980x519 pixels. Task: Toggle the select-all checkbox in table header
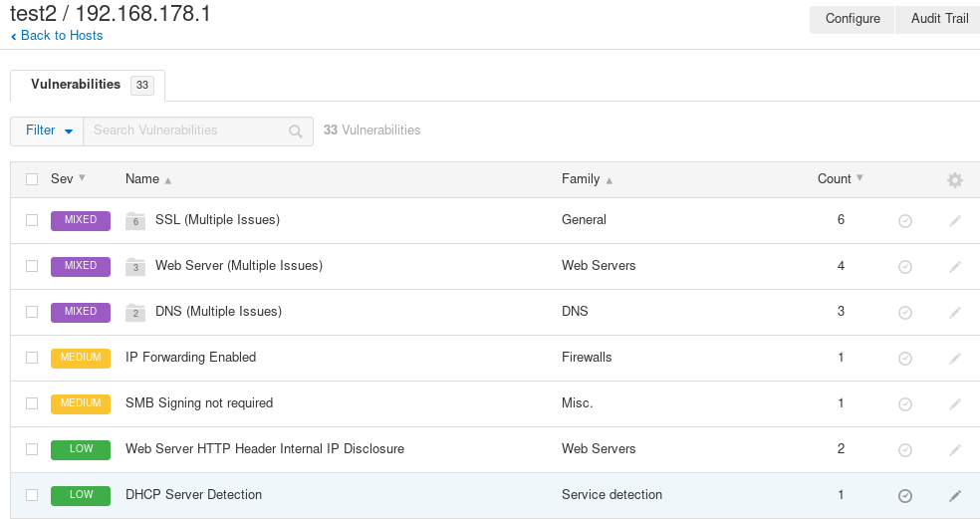point(32,179)
